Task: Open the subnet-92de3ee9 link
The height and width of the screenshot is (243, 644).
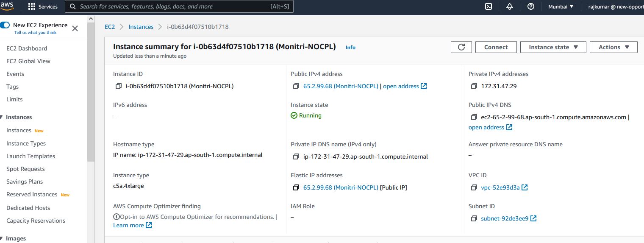Action: pos(504,219)
